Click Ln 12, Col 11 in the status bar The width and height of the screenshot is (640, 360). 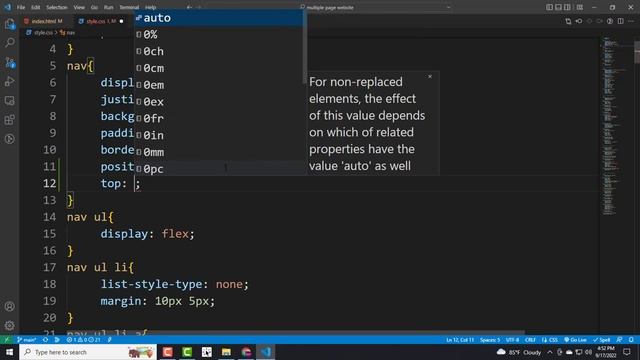[x=460, y=340]
